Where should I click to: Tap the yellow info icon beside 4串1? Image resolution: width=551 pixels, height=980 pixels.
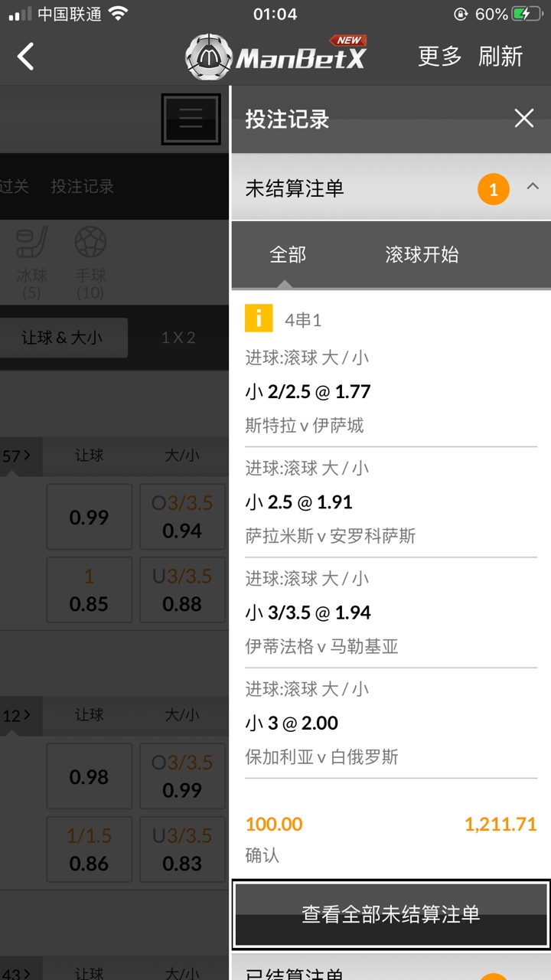point(259,318)
